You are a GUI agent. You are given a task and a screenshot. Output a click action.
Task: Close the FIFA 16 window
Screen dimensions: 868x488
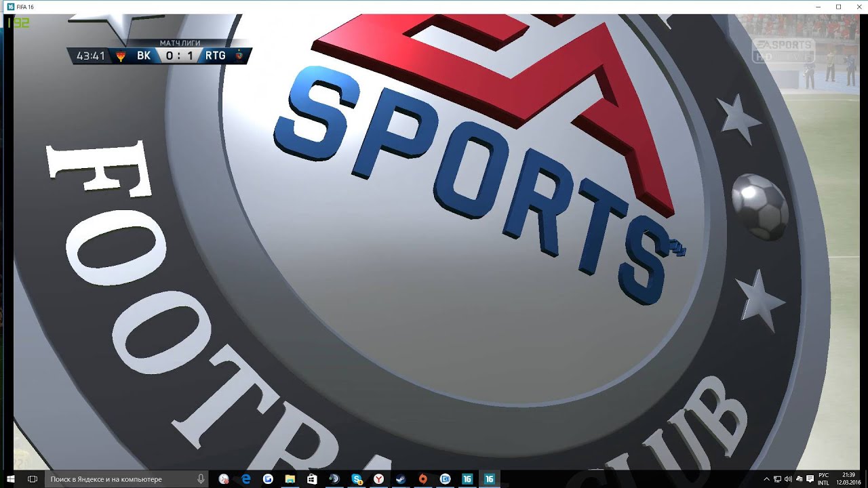tap(858, 7)
